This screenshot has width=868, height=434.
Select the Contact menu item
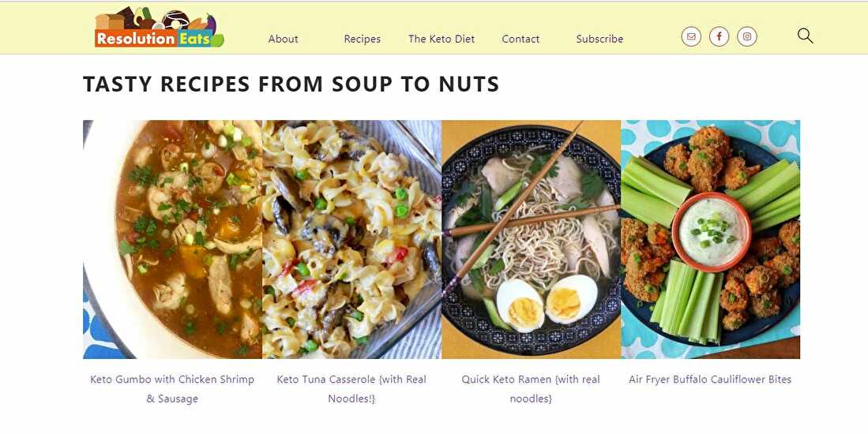point(520,39)
